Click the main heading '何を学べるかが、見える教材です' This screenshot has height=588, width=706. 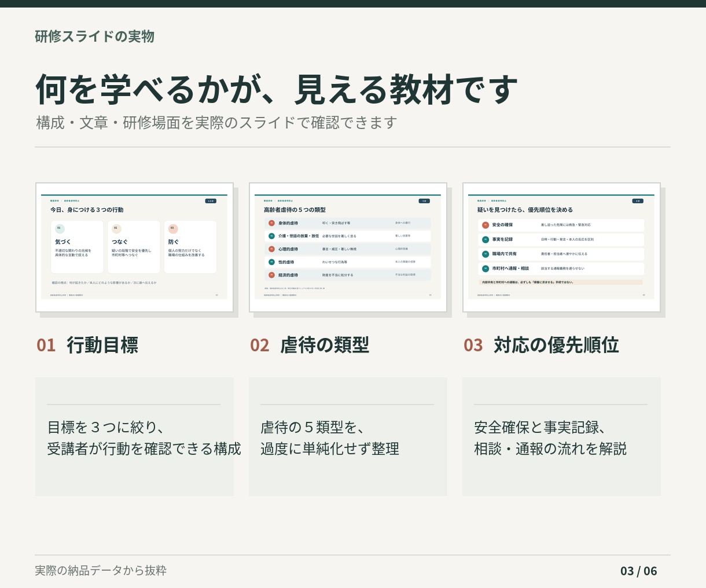[277, 89]
